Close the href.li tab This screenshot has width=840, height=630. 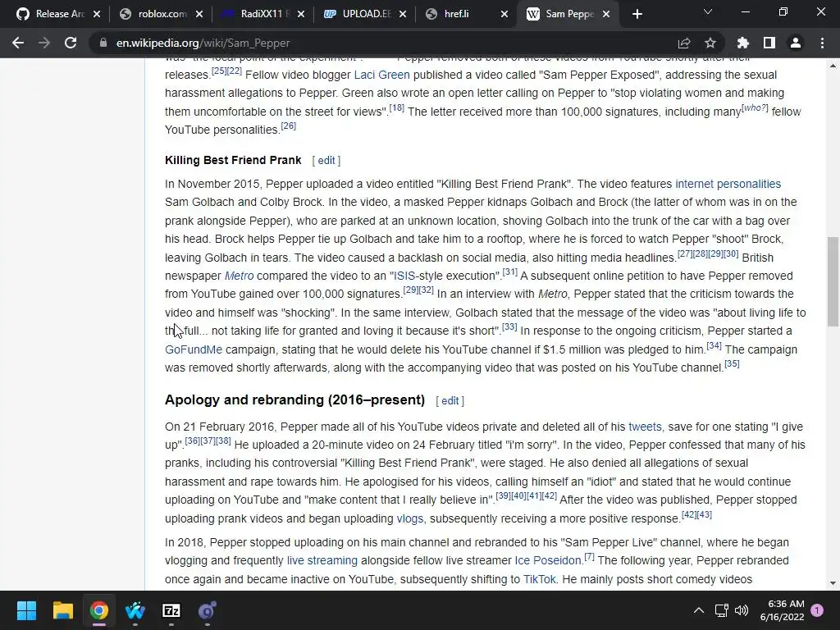tap(504, 14)
